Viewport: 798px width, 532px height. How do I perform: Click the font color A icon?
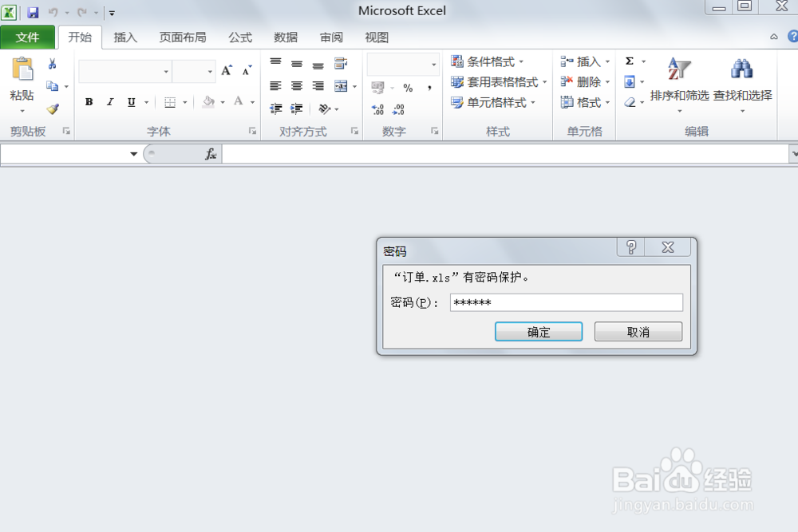tap(238, 101)
